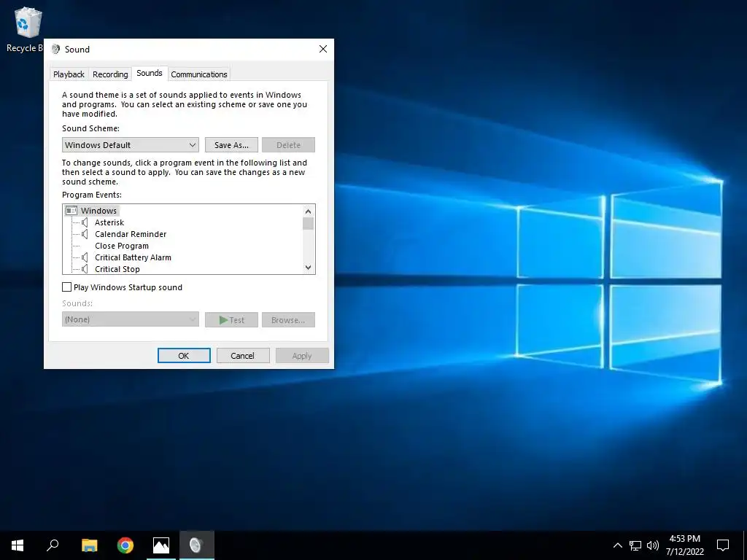Enable Play Windows Startup sound checkbox
The image size is (747, 560).
(x=66, y=287)
